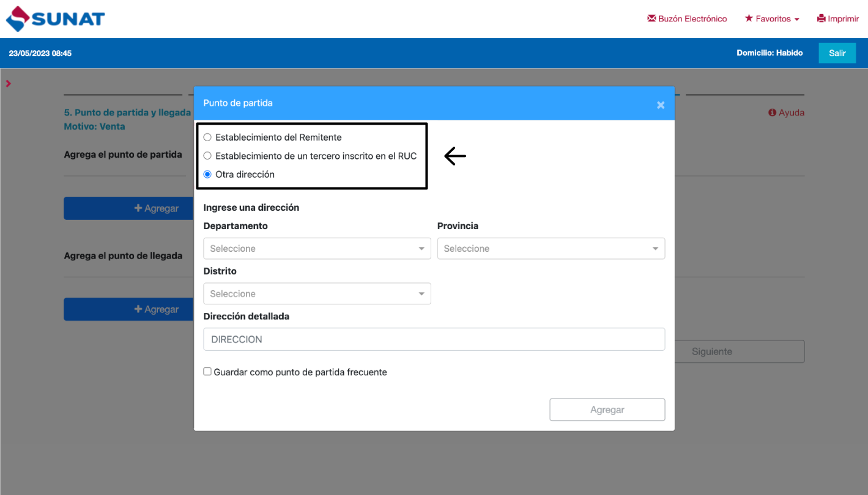The image size is (868, 495).
Task: Click Agregar under punto de partida
Action: tap(130, 208)
